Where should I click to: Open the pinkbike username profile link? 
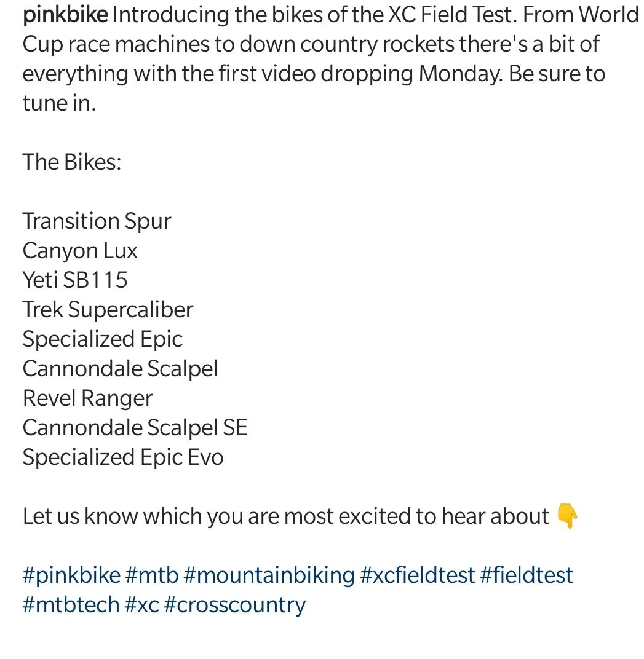click(x=65, y=15)
